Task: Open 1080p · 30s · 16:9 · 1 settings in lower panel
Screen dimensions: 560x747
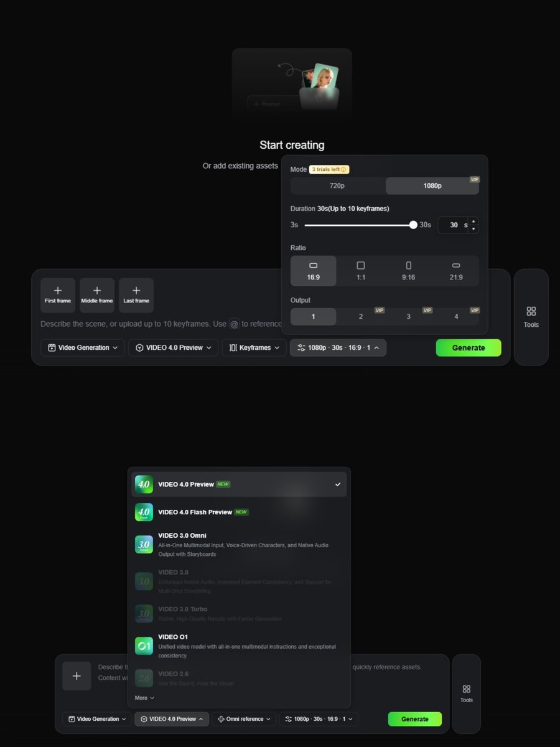Action: [319, 719]
